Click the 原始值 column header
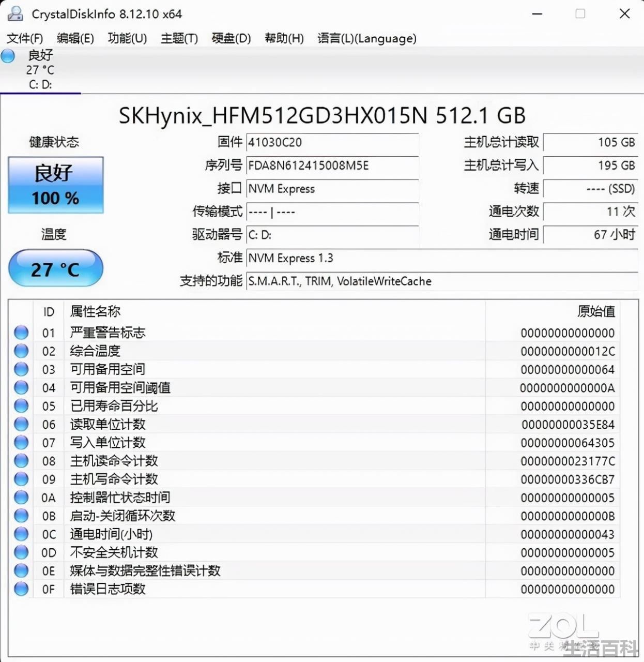644x662 pixels. coord(553,312)
